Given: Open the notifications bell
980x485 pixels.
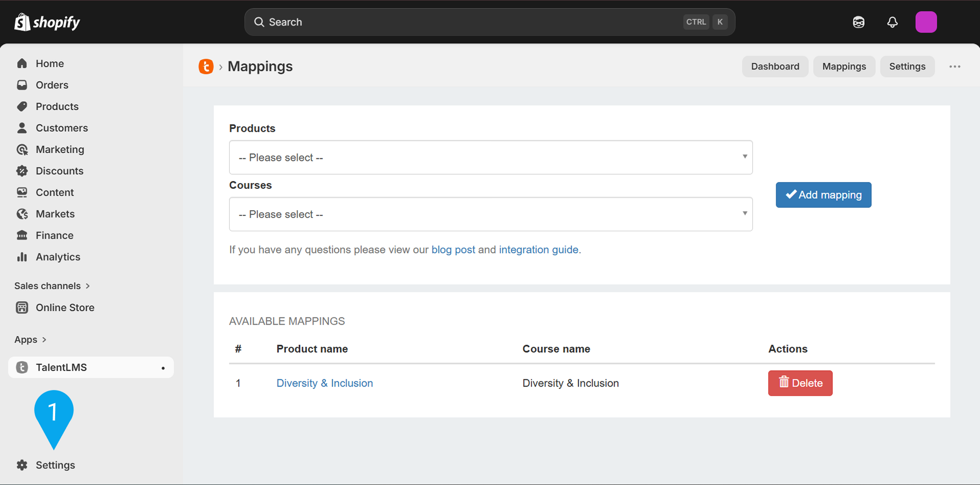Looking at the screenshot, I should [892, 22].
